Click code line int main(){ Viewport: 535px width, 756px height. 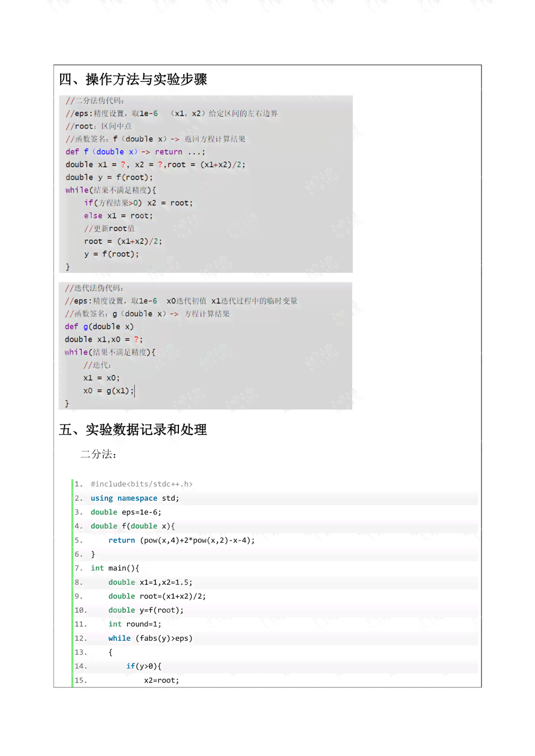[x=115, y=568]
